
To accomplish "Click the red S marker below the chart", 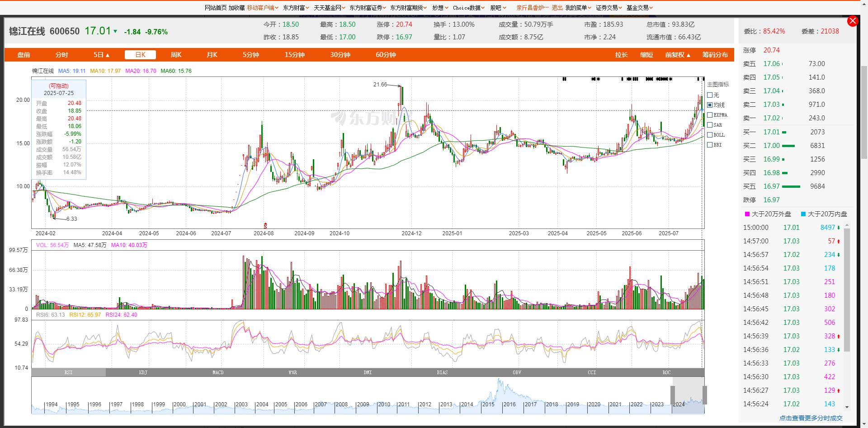I will click(265, 225).
